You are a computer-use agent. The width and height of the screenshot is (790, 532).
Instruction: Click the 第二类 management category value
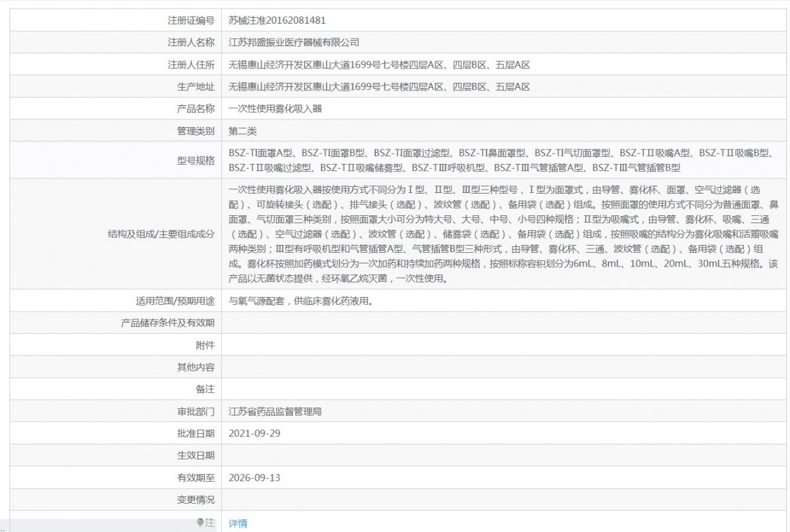[x=242, y=131]
